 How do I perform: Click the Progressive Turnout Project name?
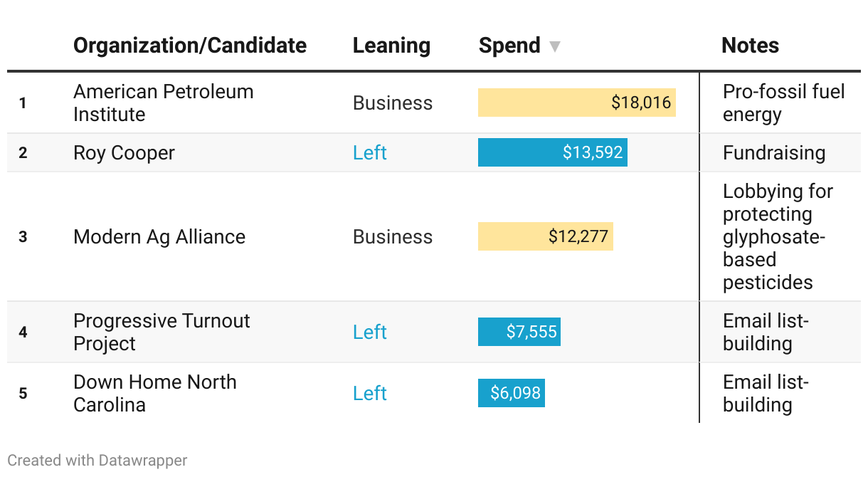162,332
